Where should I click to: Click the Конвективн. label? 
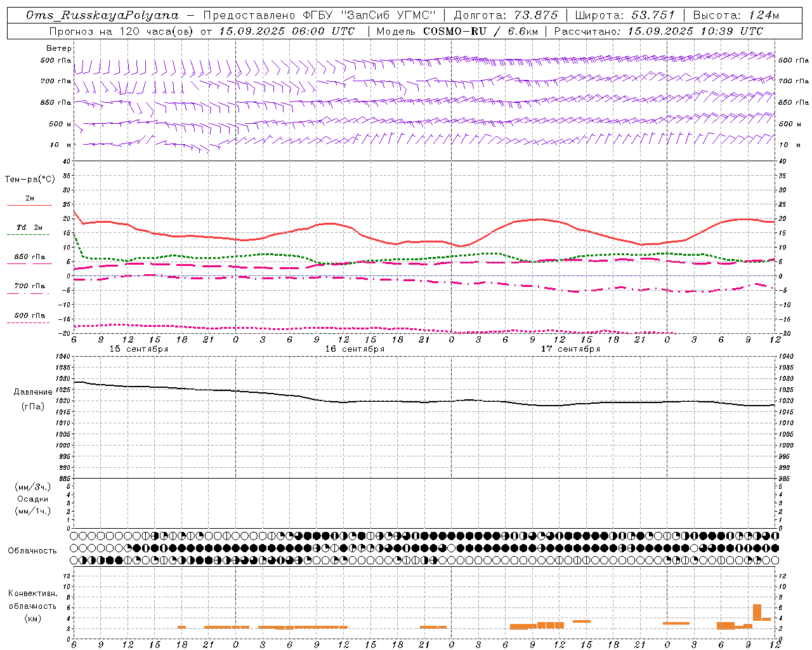point(32,594)
